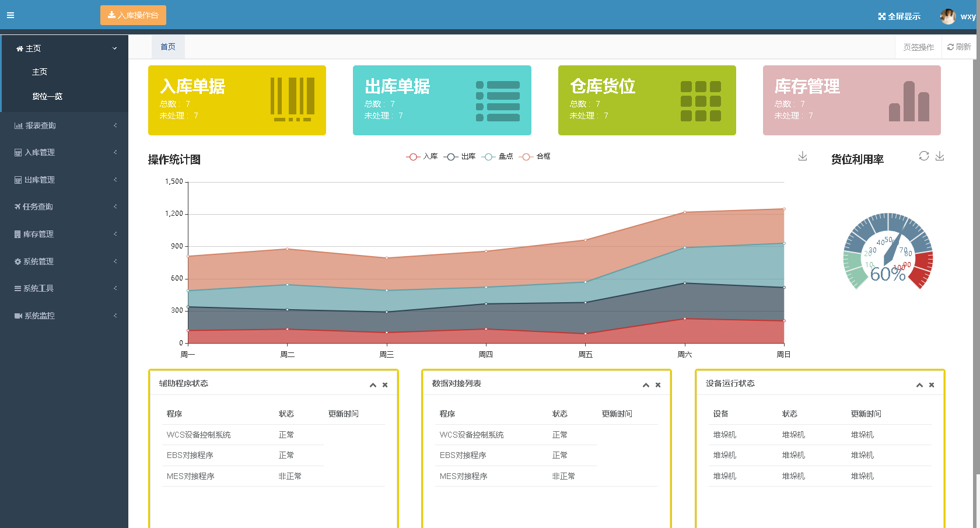Viewport: 980px width, 528px height.
Task: Toggle the hamburger sidebar menu icon
Action: (x=10, y=15)
